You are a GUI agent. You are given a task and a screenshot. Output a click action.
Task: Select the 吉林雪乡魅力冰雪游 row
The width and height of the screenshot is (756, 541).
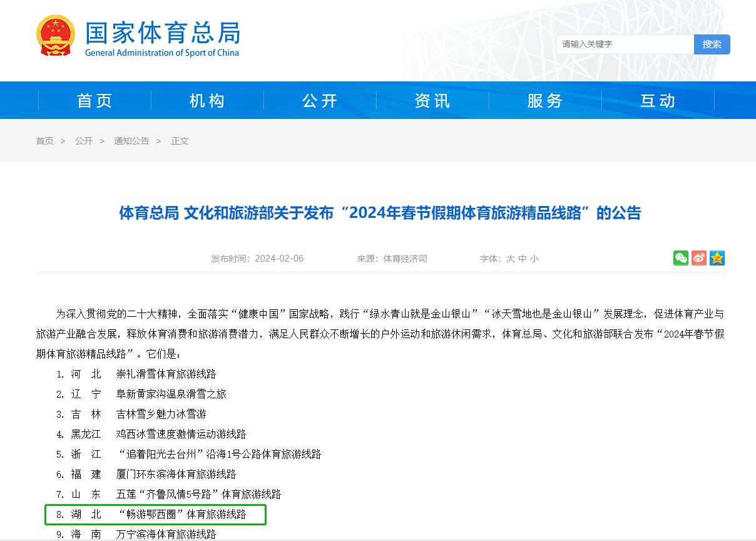[x=131, y=414]
